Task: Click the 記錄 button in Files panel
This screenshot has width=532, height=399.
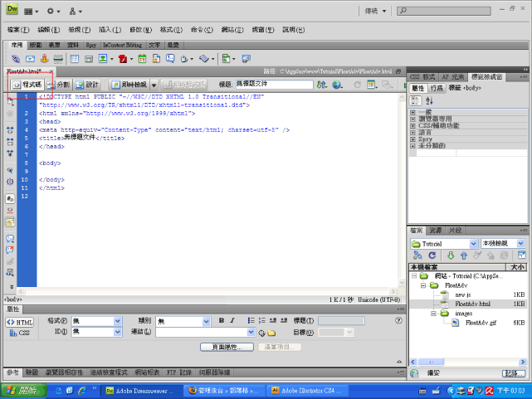Action: click(x=514, y=373)
